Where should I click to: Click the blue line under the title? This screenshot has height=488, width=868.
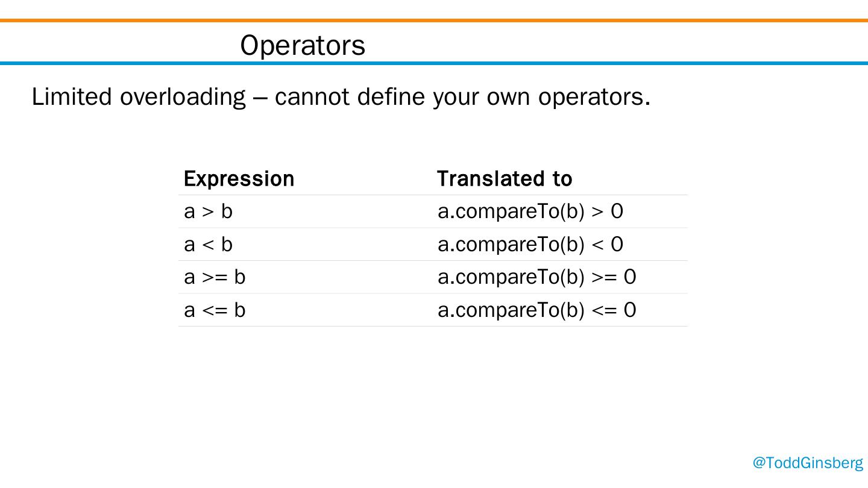pyautogui.click(x=434, y=63)
